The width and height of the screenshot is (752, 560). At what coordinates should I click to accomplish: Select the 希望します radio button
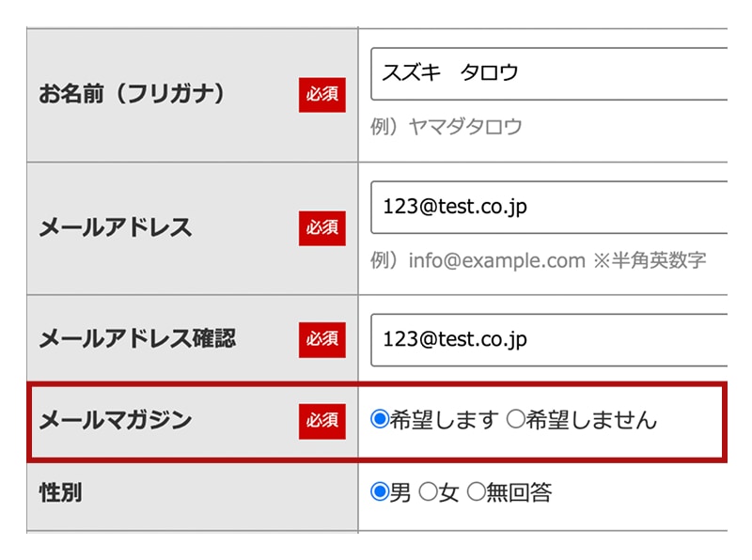pyautogui.click(x=380, y=420)
